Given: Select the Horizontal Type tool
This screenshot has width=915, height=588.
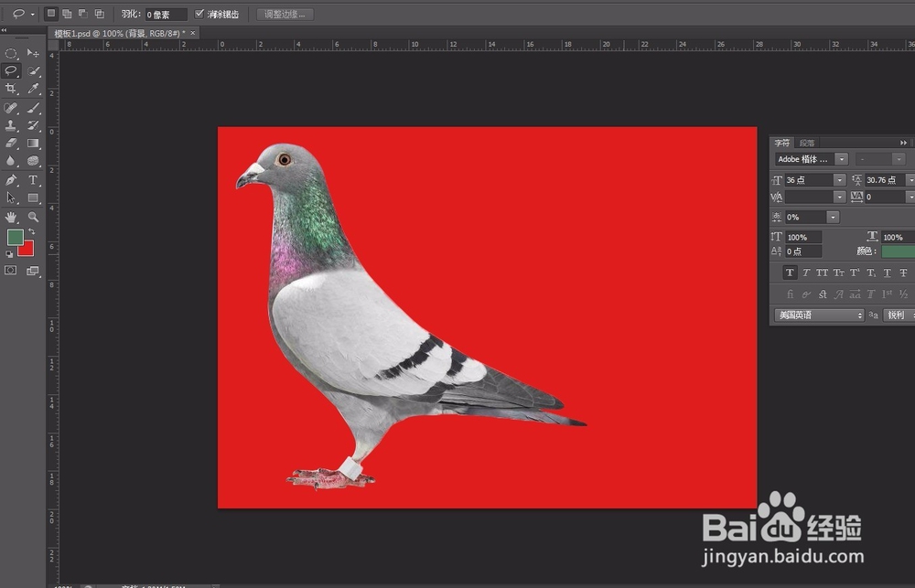Looking at the screenshot, I should (33, 180).
